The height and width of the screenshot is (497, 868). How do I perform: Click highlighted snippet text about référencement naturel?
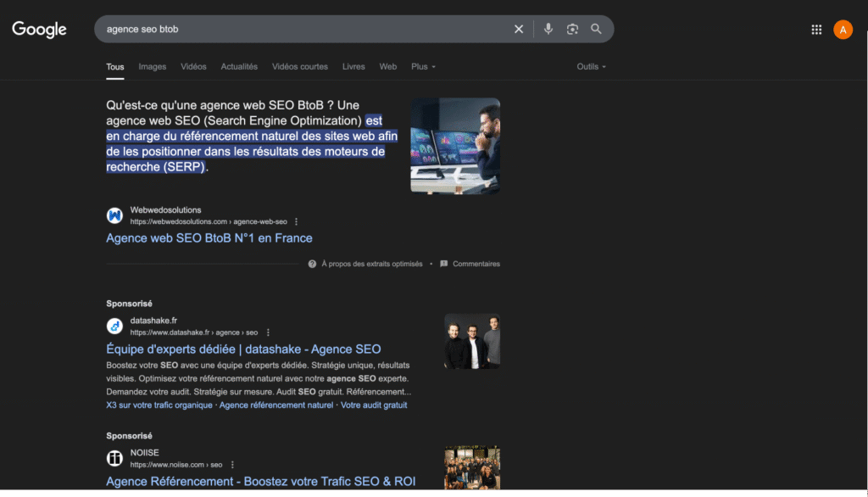click(252, 144)
